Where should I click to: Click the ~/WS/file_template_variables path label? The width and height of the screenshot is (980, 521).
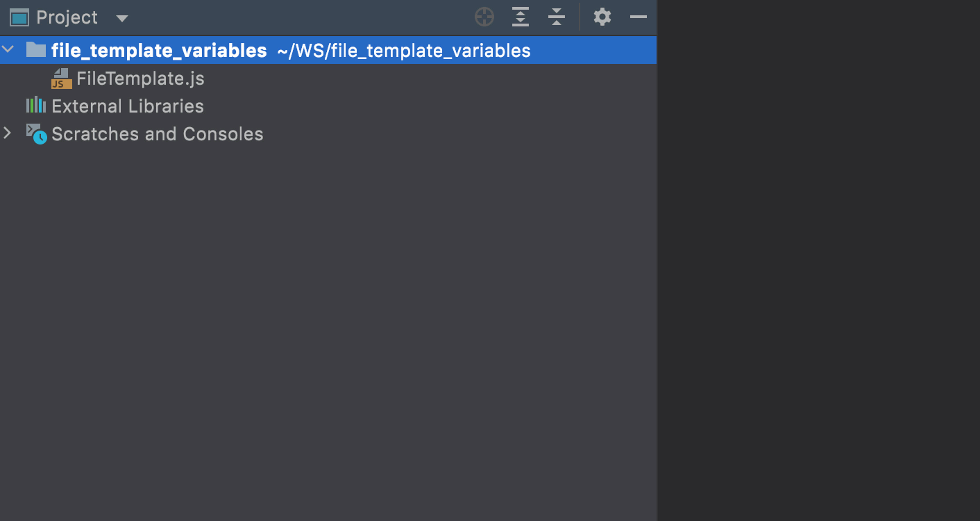[x=404, y=50]
